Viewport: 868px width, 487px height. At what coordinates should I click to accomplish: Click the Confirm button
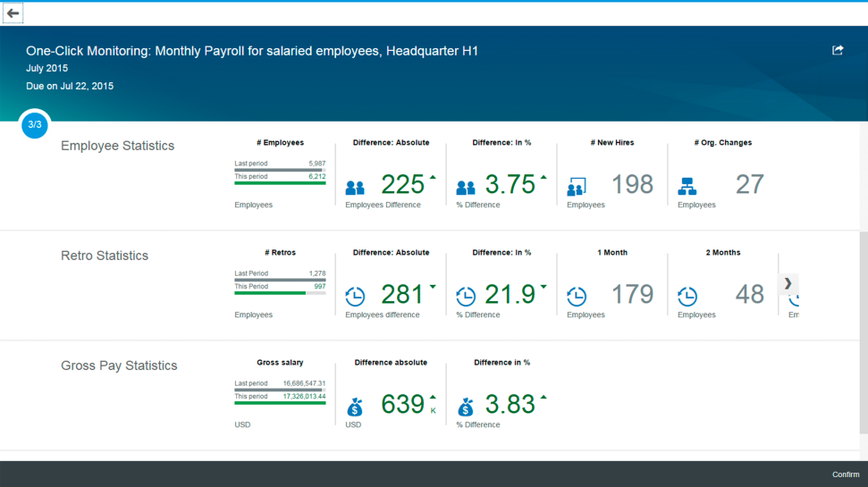pos(846,474)
